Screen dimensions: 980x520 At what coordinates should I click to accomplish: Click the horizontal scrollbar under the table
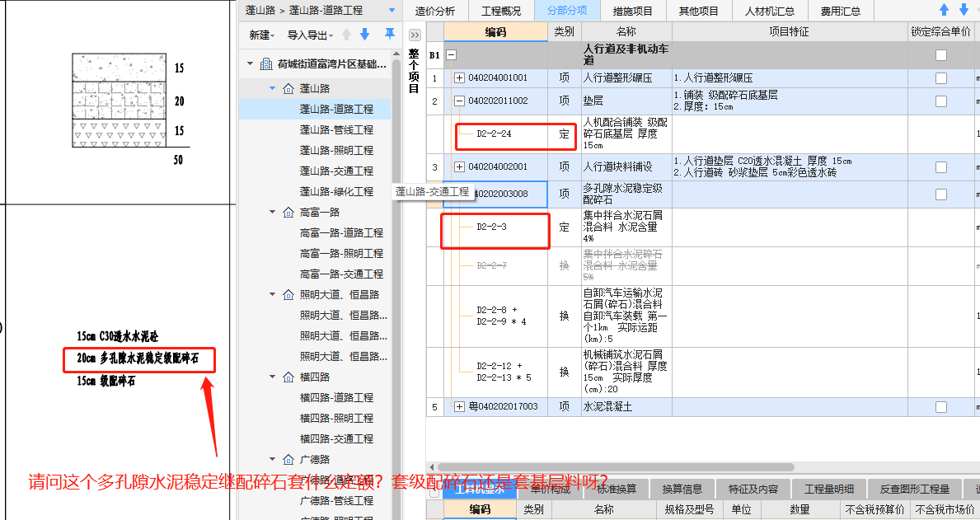click(616, 467)
